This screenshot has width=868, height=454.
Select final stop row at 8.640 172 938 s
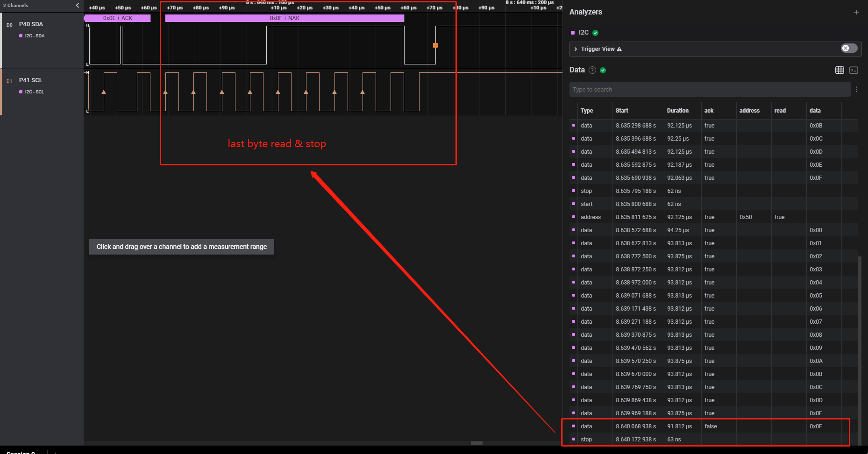pyautogui.click(x=714, y=440)
